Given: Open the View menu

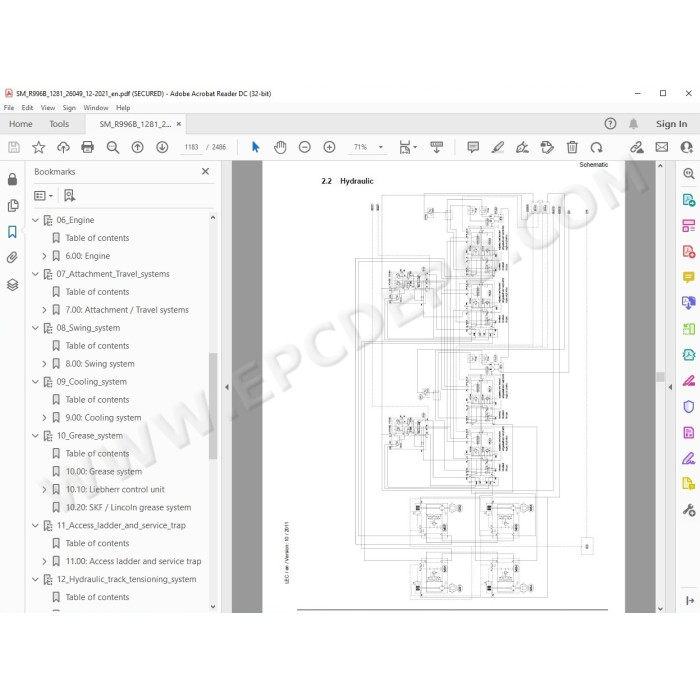Looking at the screenshot, I should pyautogui.click(x=48, y=108).
